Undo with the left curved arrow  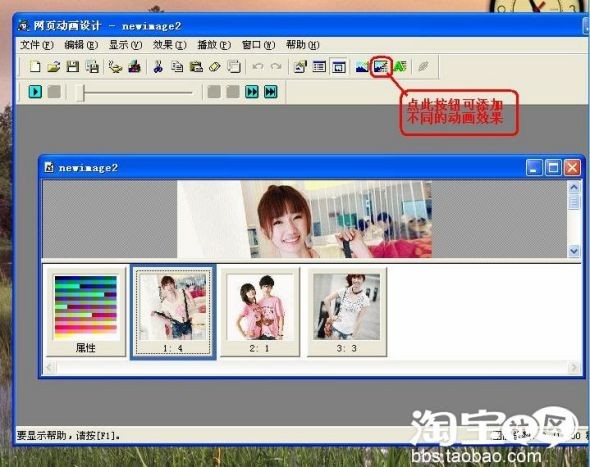coord(258,67)
